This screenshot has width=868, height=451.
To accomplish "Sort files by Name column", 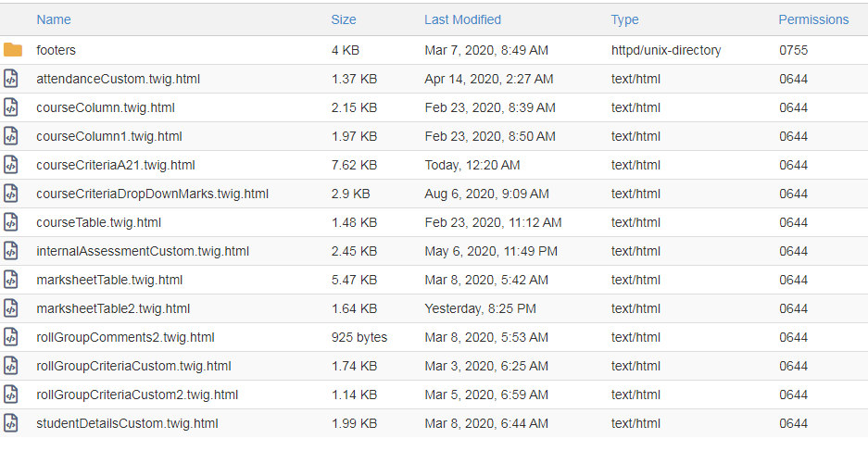I will click(x=54, y=19).
